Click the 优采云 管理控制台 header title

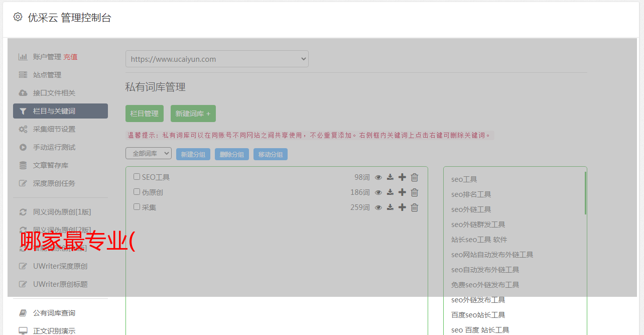pyautogui.click(x=69, y=18)
